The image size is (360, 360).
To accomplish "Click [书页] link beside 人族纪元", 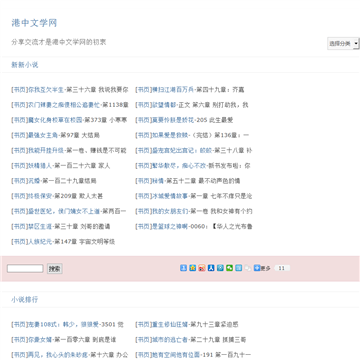I will pos(20,242).
